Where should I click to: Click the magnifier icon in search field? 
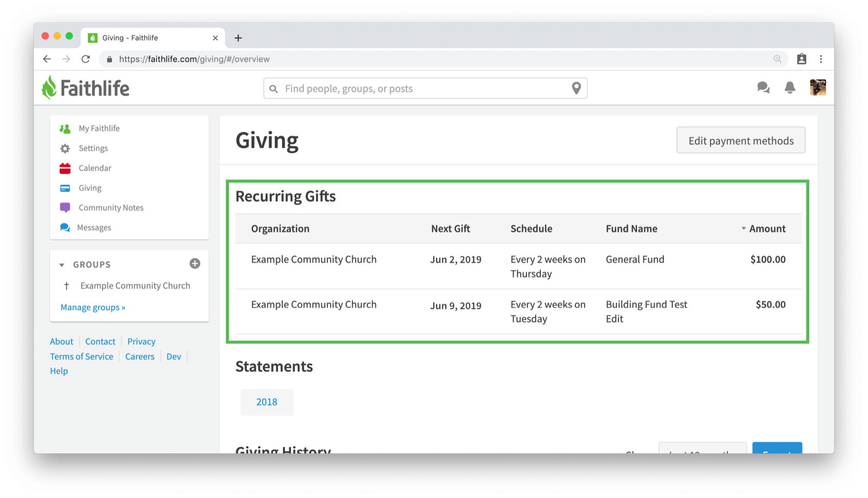pyautogui.click(x=274, y=89)
